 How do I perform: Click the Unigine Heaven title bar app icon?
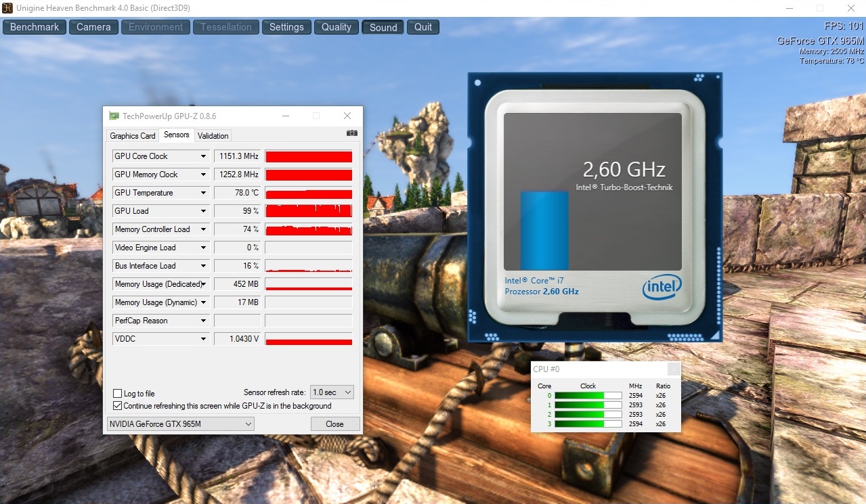point(7,8)
